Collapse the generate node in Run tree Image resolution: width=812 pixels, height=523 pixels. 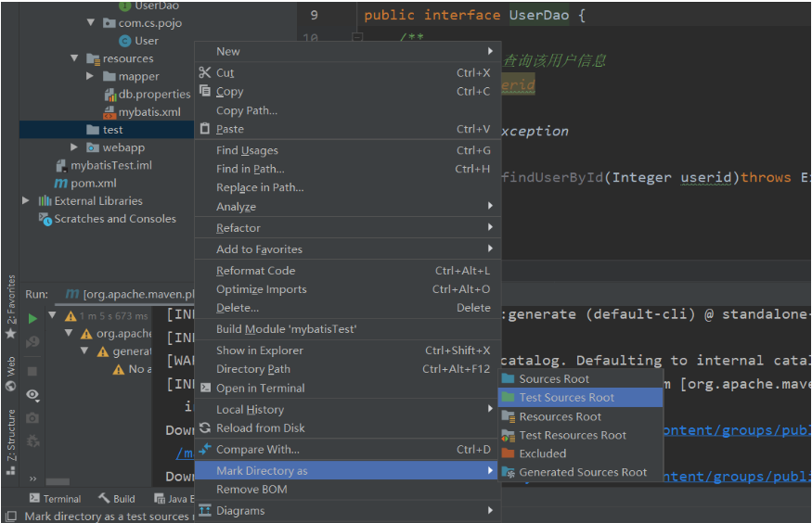click(x=85, y=351)
